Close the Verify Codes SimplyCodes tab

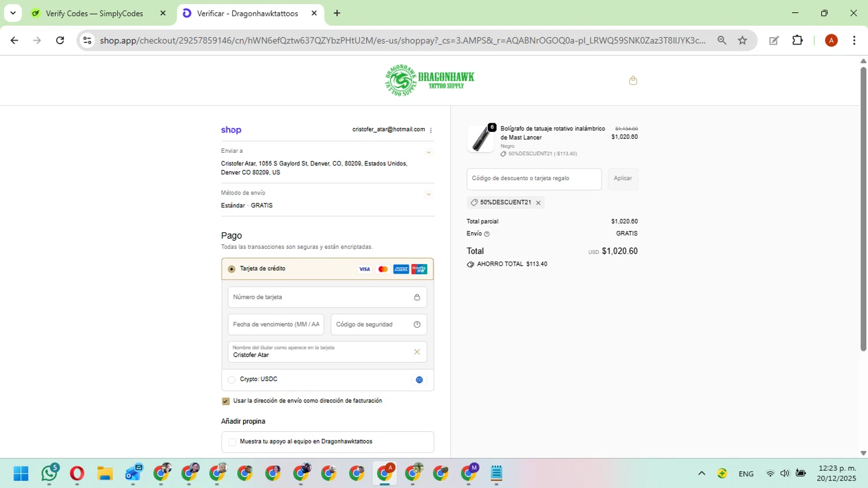click(x=163, y=13)
